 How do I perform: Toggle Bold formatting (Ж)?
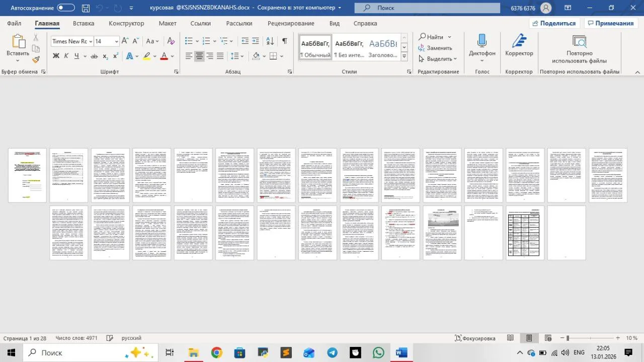pyautogui.click(x=56, y=56)
